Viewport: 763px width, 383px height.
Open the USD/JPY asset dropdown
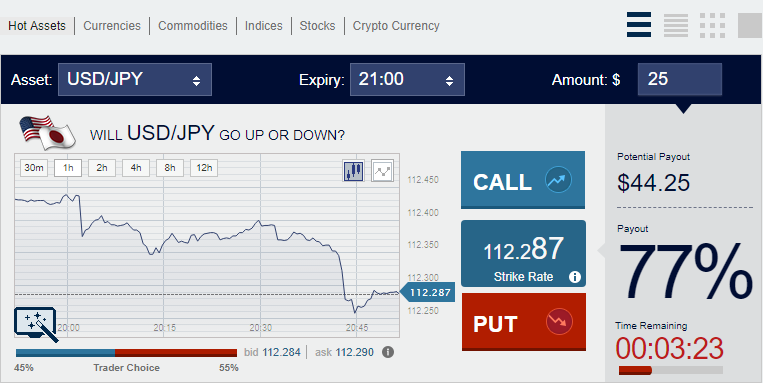[135, 79]
